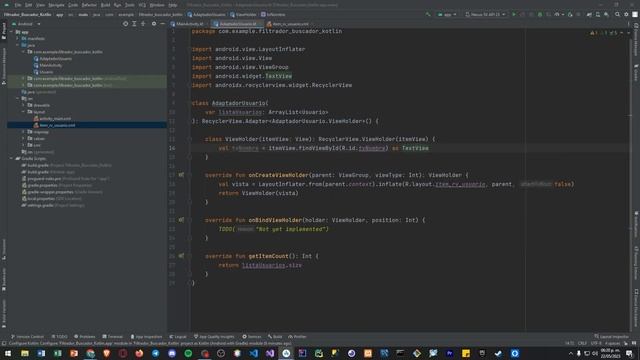Select Usuario class in project tree
This screenshot has width=640, height=360.
click(x=46, y=72)
